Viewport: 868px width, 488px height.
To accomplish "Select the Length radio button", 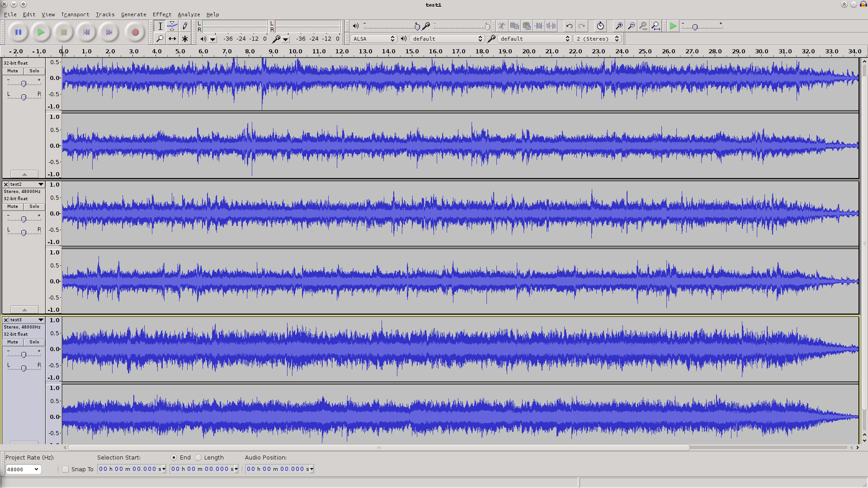I will [x=198, y=457].
